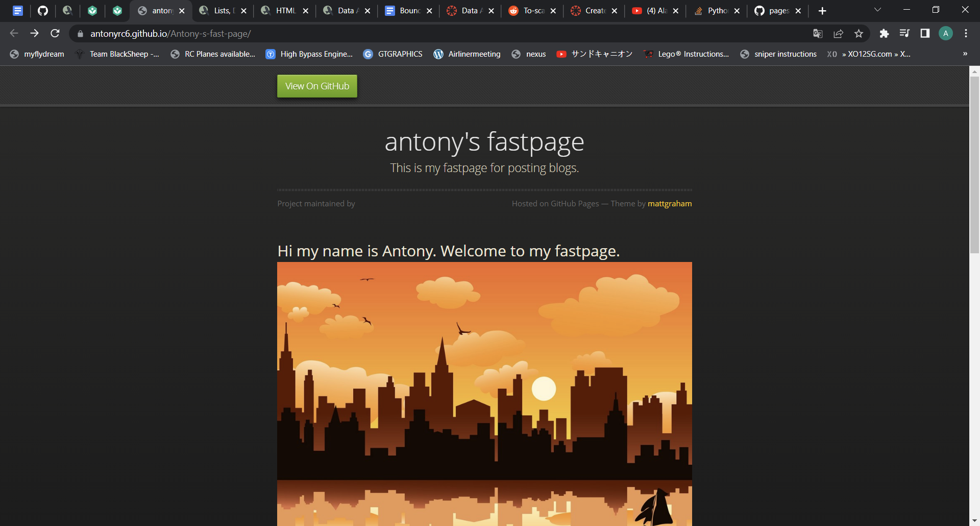Click the vertical scrollbar thumb
The width and height of the screenshot is (980, 526).
click(x=974, y=163)
